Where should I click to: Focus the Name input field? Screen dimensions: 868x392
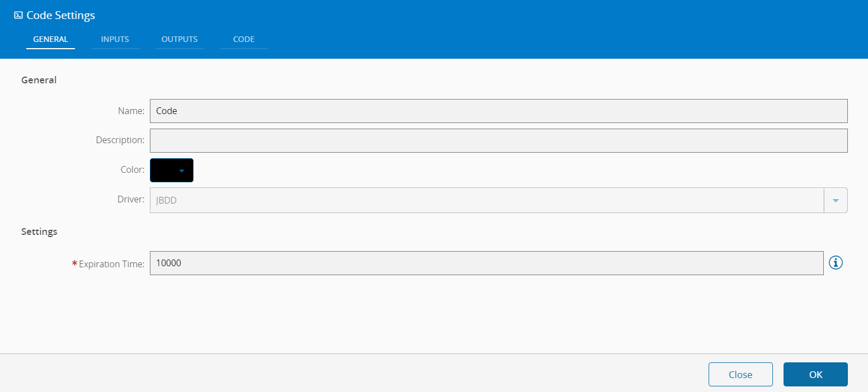(498, 111)
